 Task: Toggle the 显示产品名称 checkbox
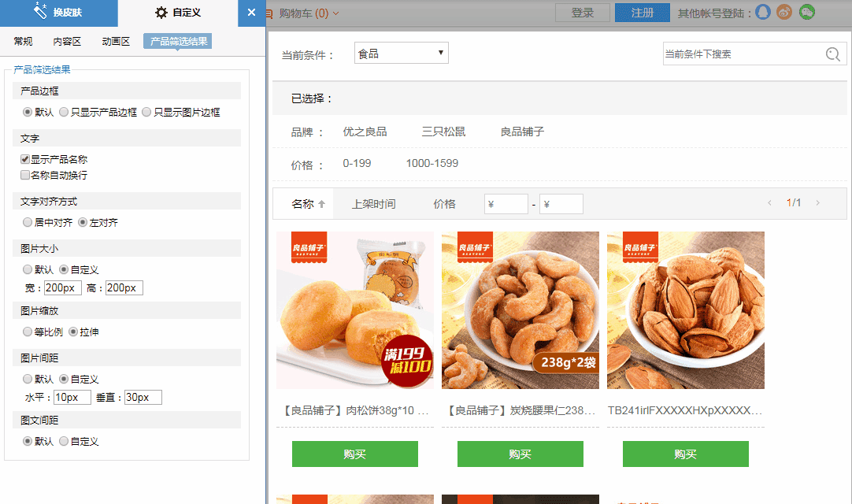[x=25, y=159]
